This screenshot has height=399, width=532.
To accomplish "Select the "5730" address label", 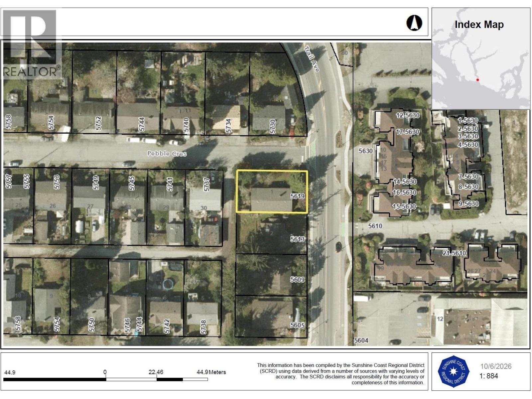I will click(x=273, y=126).
